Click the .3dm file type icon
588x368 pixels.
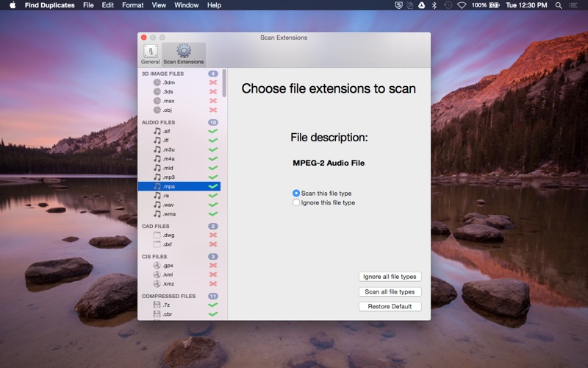tap(157, 82)
